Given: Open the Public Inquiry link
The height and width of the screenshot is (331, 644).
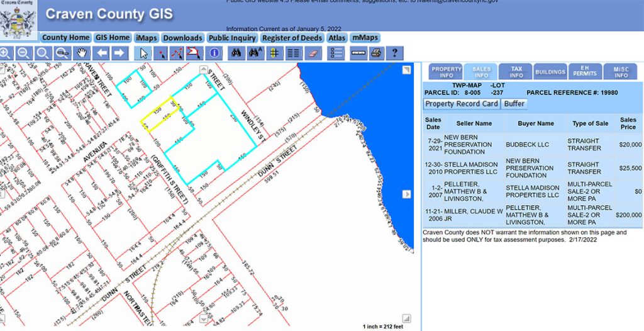Looking at the screenshot, I should 233,38.
